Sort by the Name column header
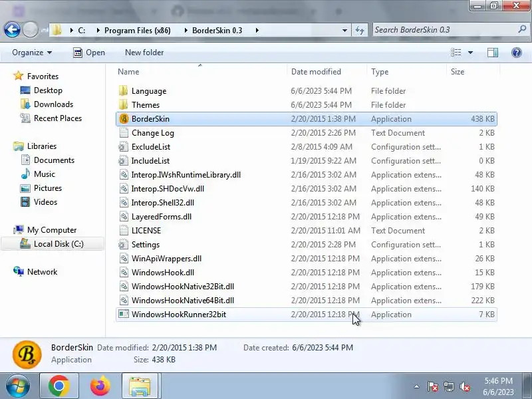 pyautogui.click(x=128, y=72)
